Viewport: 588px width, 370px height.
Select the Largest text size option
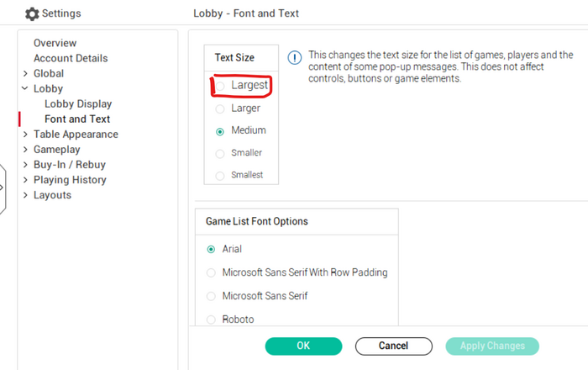(221, 86)
